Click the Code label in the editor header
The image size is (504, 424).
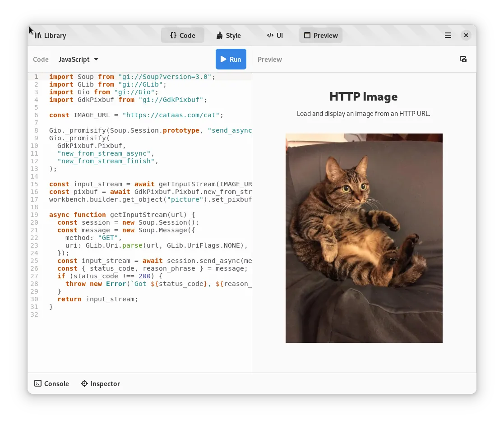[41, 60]
